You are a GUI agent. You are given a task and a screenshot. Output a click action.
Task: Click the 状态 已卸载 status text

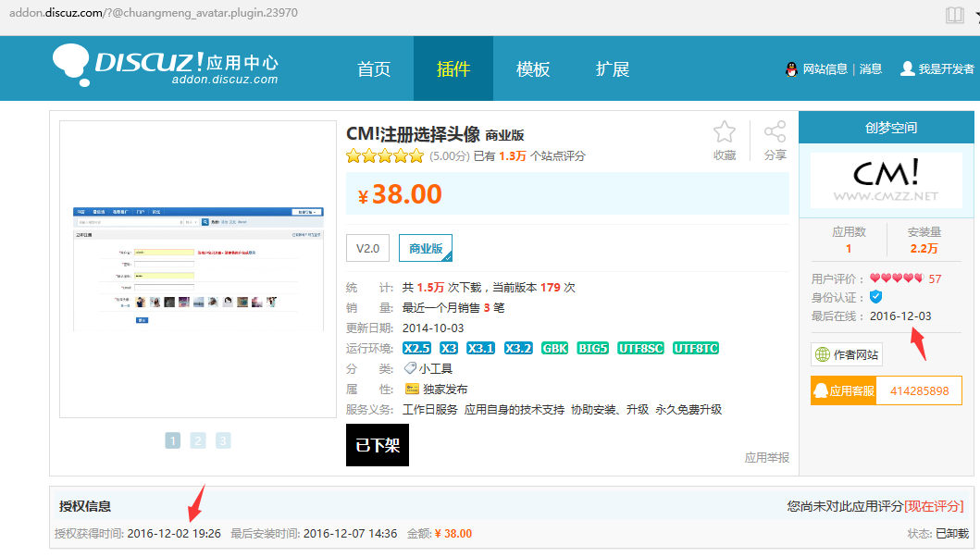point(952,533)
